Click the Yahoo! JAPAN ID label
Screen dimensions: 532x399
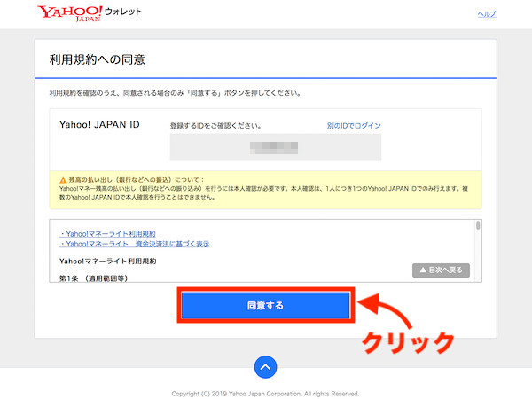coord(99,124)
